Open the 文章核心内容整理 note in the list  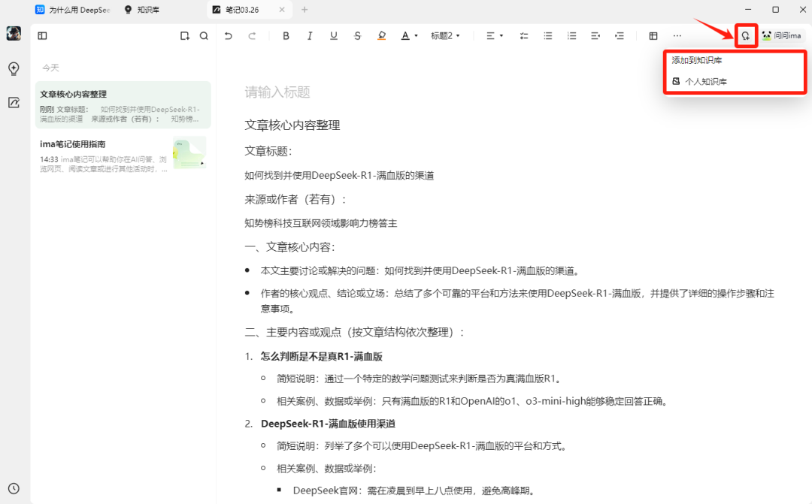tap(123, 104)
